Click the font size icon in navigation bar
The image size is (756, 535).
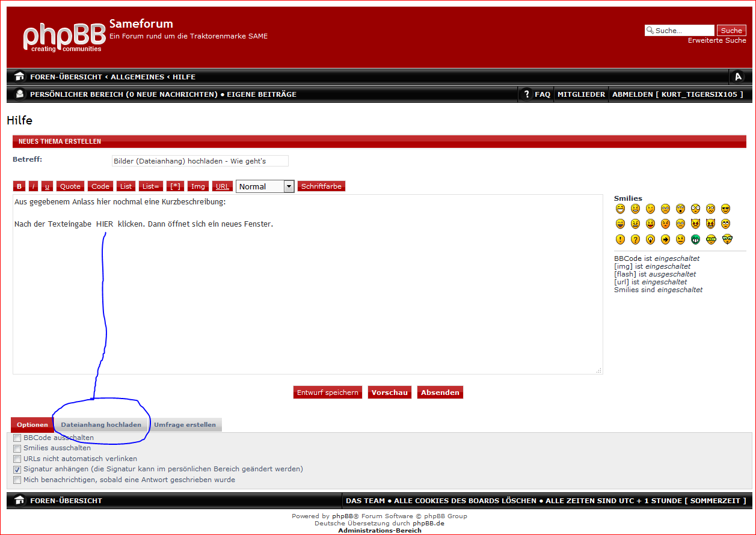pos(739,77)
